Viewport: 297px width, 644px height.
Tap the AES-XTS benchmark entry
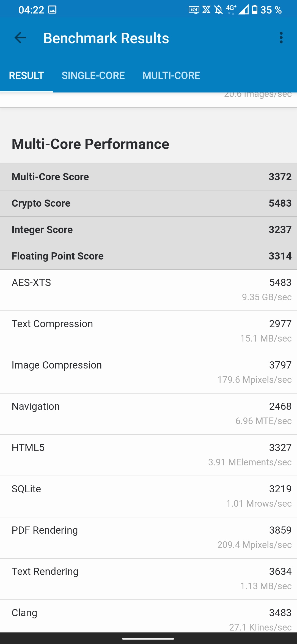(x=148, y=290)
